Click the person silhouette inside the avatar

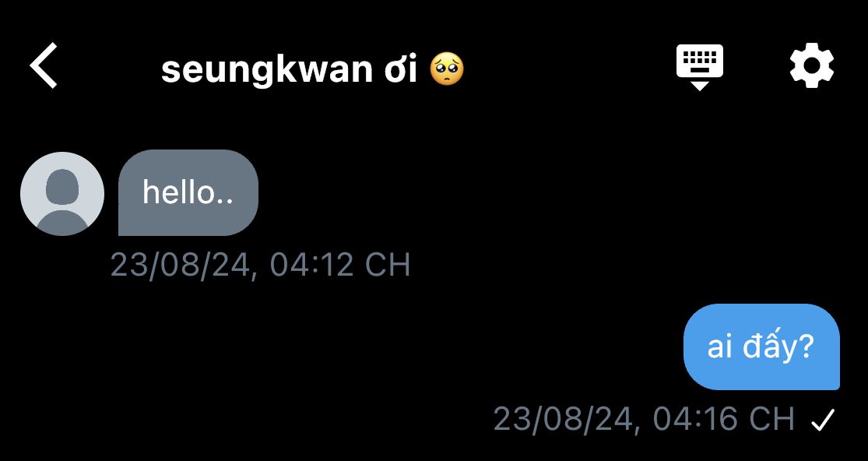pos(62,200)
